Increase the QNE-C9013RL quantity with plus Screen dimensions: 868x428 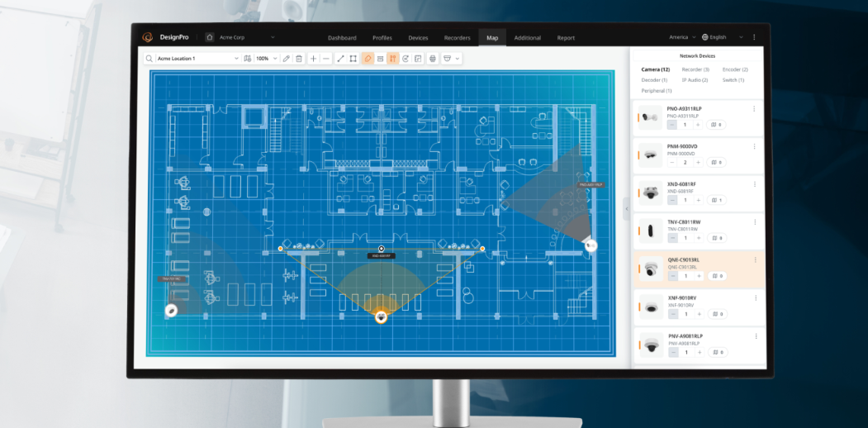(x=700, y=276)
